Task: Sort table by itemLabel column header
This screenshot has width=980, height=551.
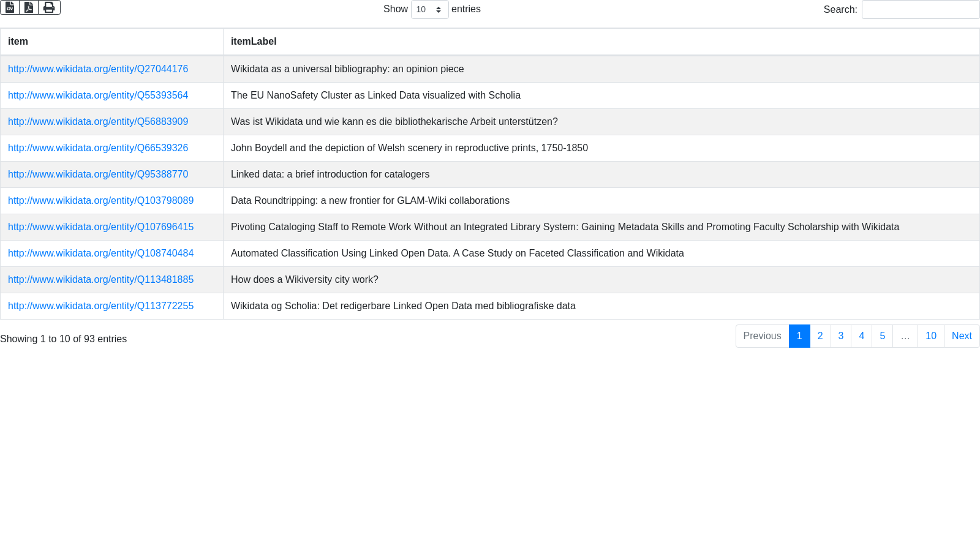Action: 601,42
